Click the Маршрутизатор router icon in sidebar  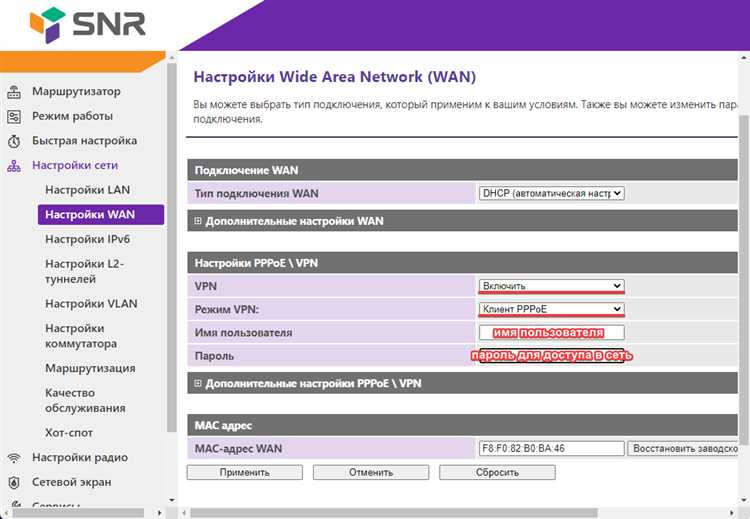pyautogui.click(x=14, y=92)
